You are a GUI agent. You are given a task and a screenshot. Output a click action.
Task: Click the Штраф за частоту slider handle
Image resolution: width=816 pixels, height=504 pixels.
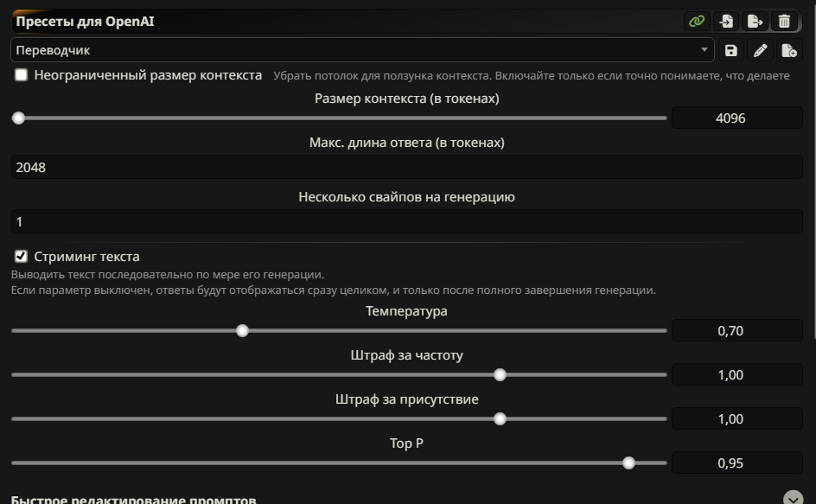500,375
